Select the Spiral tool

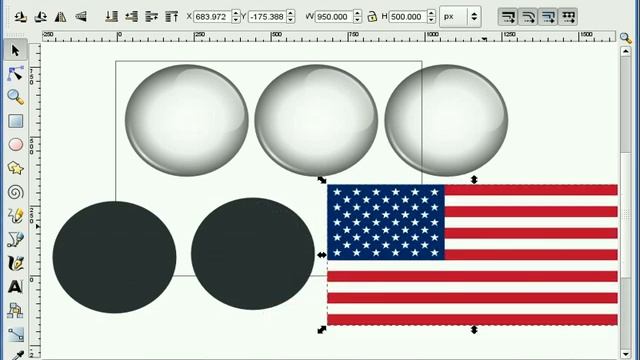(x=16, y=192)
